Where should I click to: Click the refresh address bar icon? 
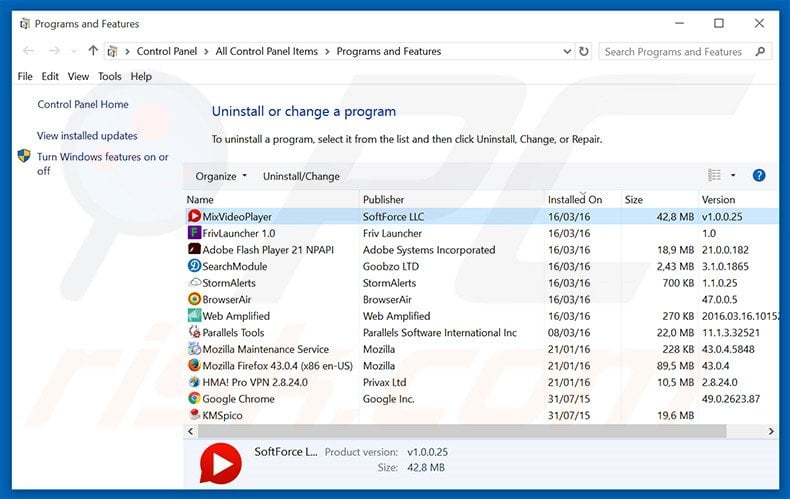coord(583,51)
